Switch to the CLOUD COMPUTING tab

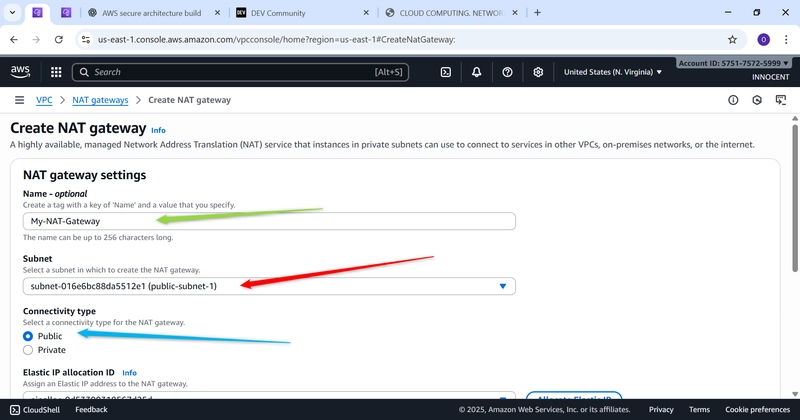coord(451,13)
